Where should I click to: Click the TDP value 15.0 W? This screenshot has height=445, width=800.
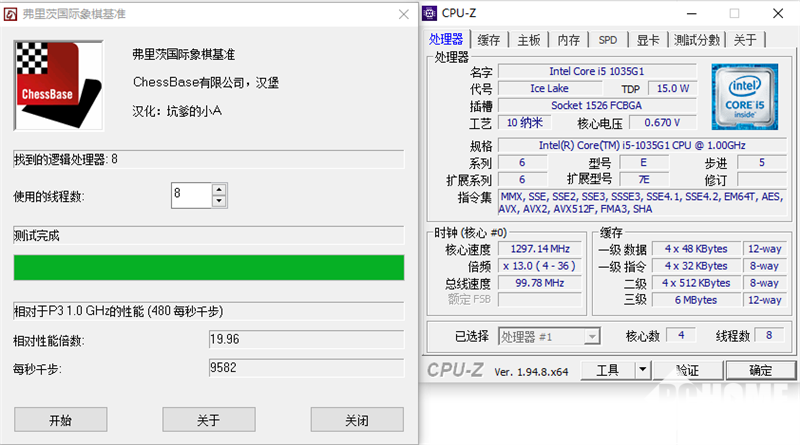click(x=672, y=88)
